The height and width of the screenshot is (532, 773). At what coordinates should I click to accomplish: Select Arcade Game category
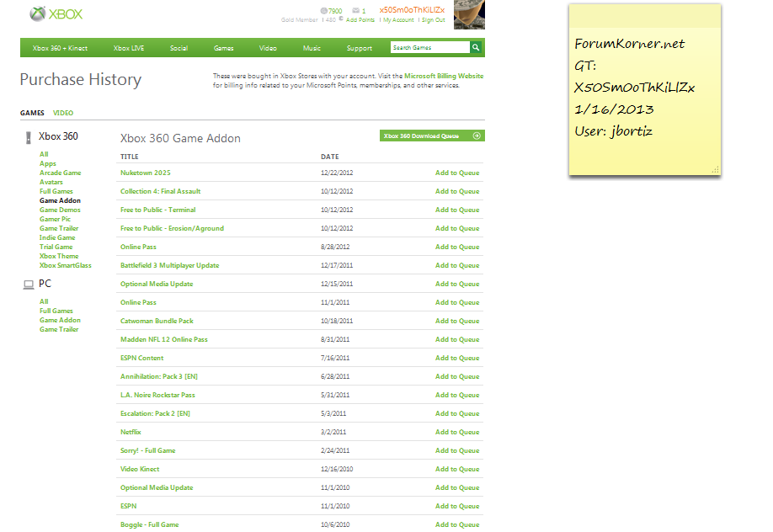[x=60, y=173]
